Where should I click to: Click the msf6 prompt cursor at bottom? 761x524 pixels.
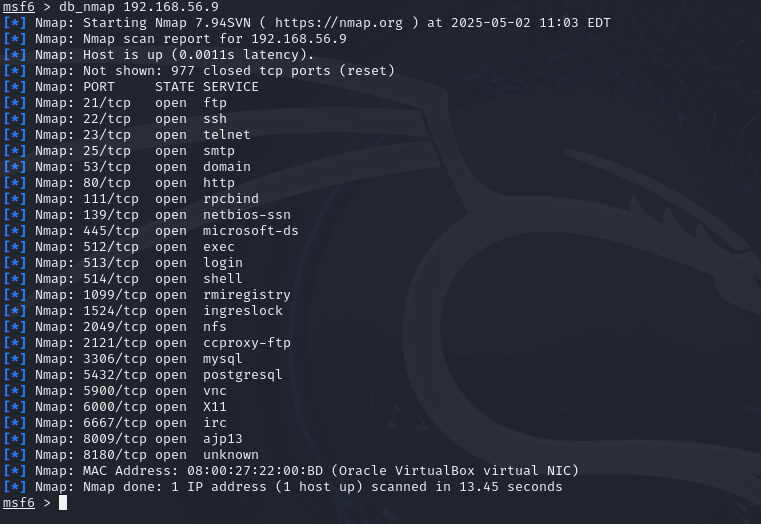(x=62, y=503)
